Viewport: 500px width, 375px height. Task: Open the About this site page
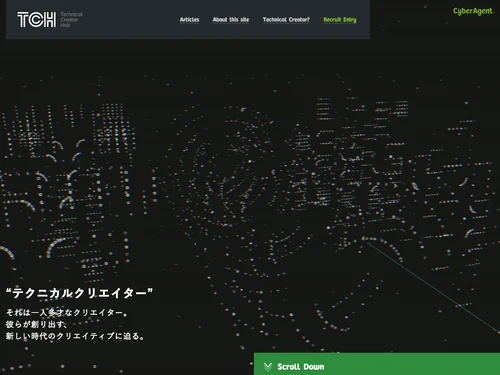tap(231, 20)
